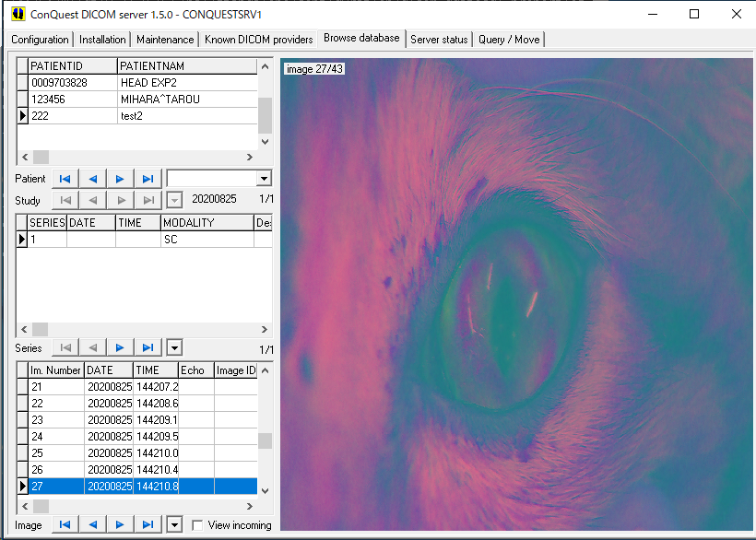This screenshot has height=540, width=756.
Task: Jump to first image button
Action: pyautogui.click(x=65, y=524)
